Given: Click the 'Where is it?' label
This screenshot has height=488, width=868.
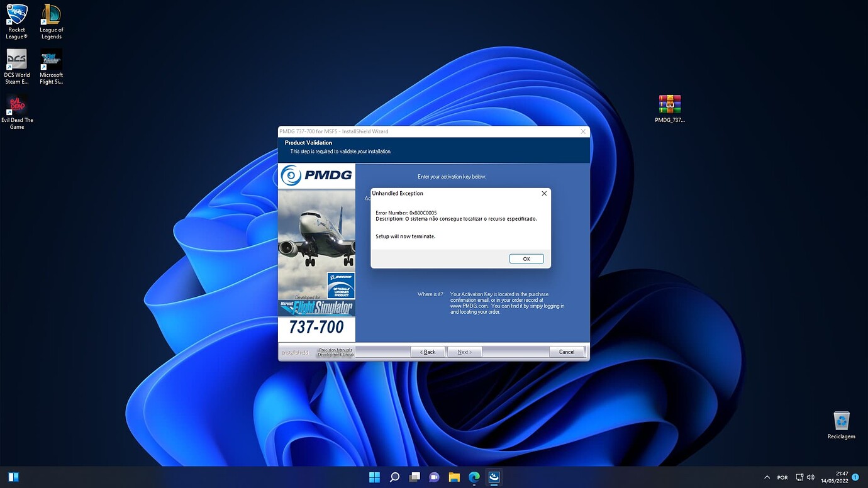Looking at the screenshot, I should [430, 294].
